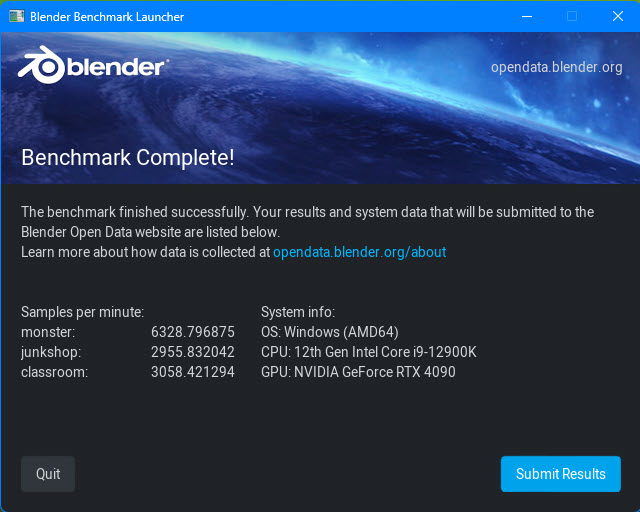Screen dimensions: 640x512
Task: Click the GPU: NVIDIA GeForce RTX 4090 line
Action: coord(358,372)
